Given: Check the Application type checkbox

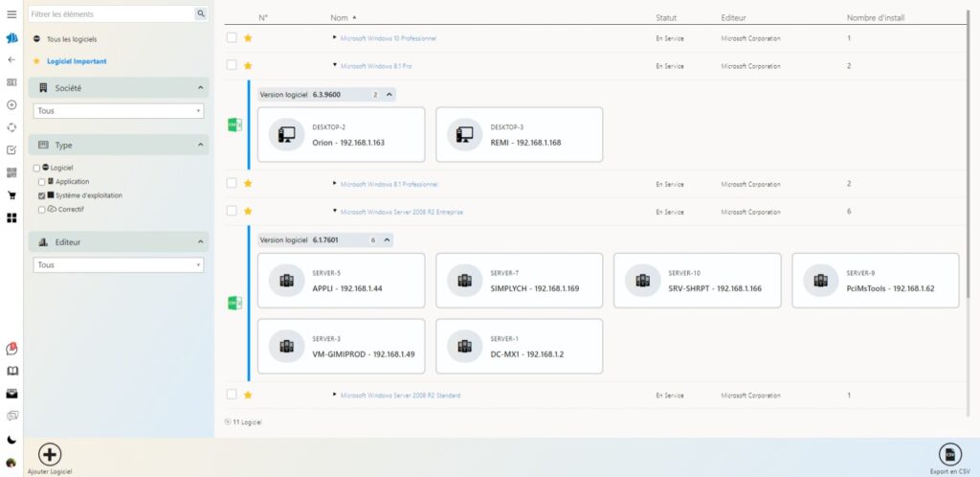Looking at the screenshot, I should click(41, 181).
